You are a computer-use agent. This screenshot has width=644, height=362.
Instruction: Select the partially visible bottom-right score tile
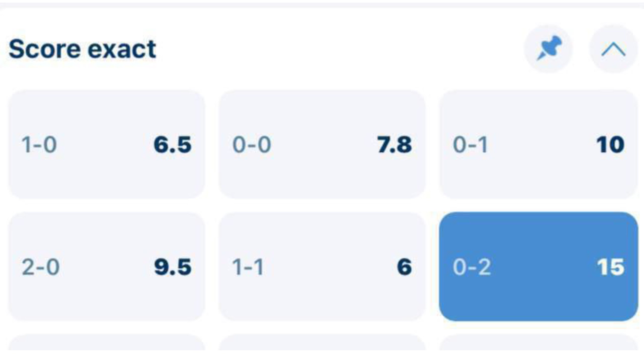538,342
